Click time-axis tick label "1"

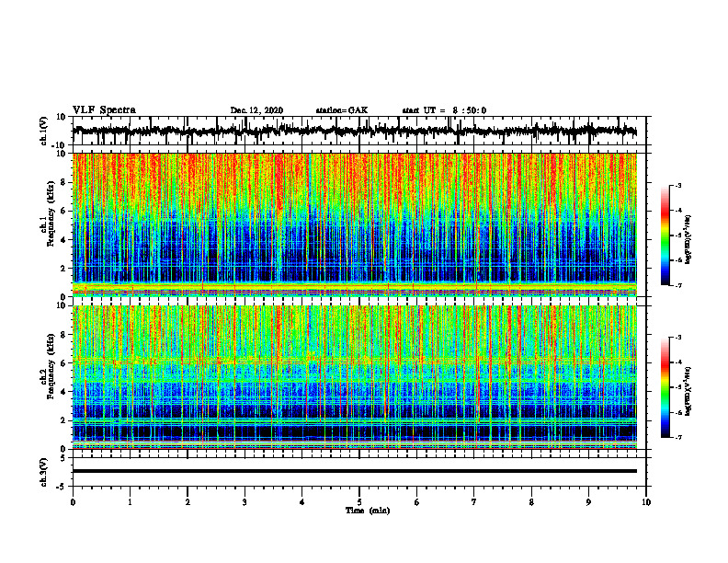pyautogui.click(x=130, y=502)
